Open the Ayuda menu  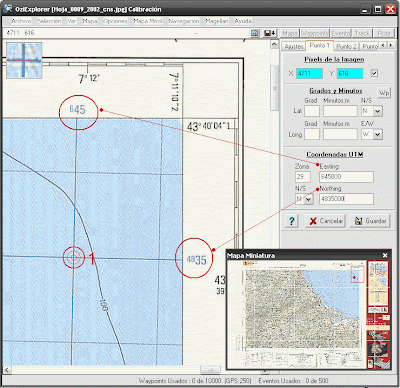(x=243, y=21)
